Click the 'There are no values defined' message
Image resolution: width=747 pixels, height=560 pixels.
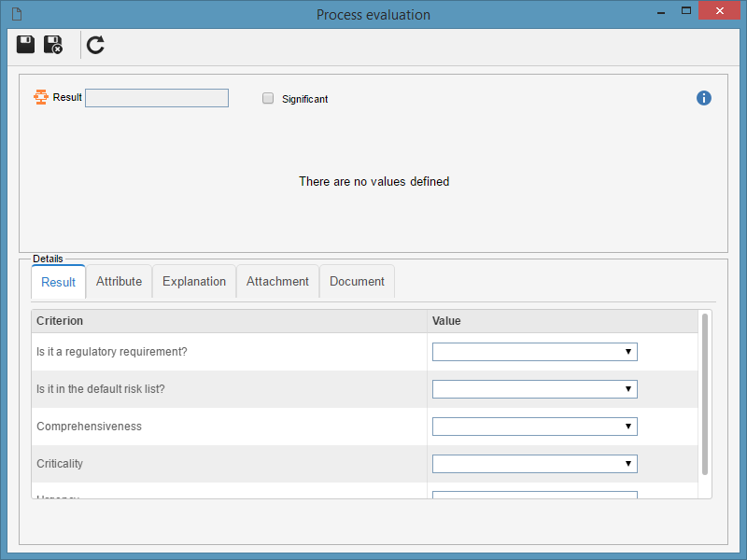coord(374,181)
